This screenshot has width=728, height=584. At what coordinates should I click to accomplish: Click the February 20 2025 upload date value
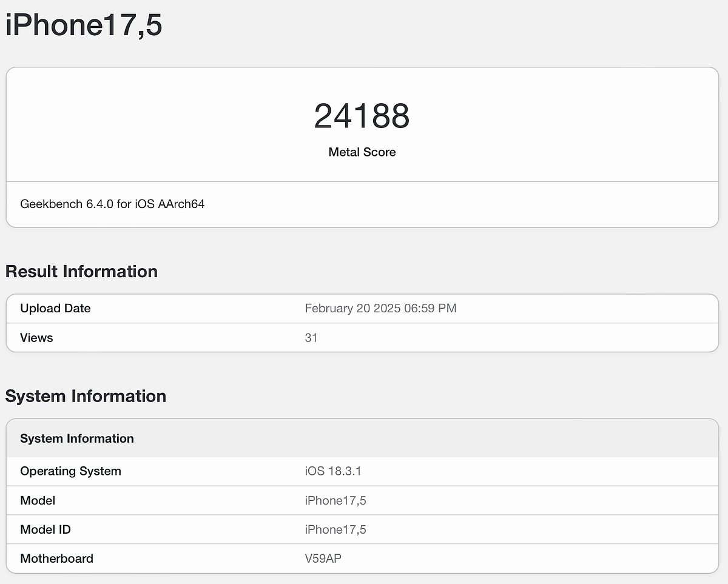click(x=380, y=308)
